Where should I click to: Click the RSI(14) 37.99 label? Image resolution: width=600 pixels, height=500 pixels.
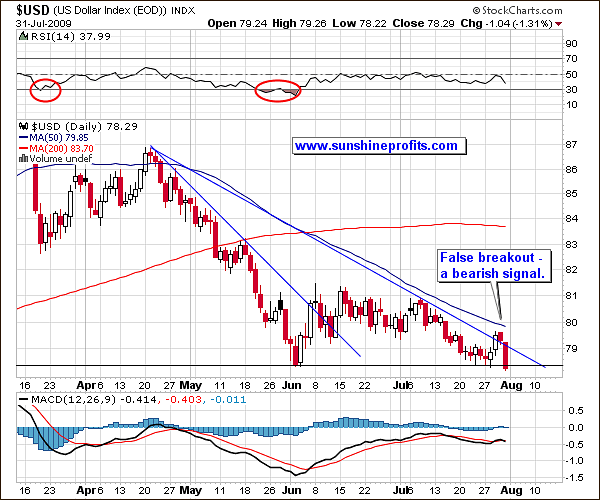coord(71,37)
